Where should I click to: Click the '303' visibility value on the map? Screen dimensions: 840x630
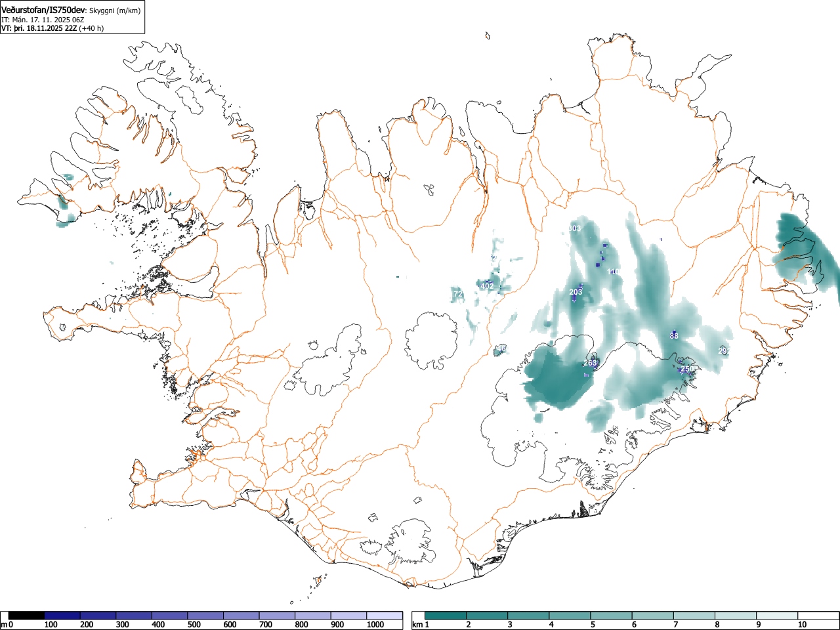(574, 228)
